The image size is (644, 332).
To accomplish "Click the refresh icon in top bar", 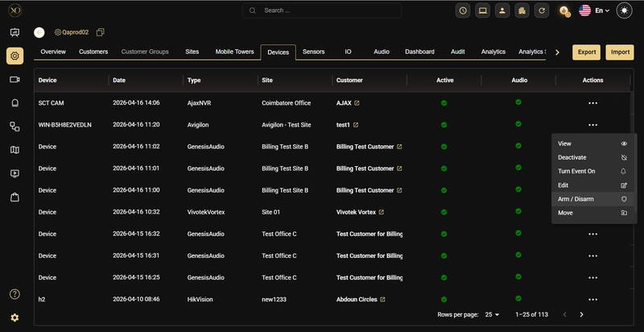I will coord(542,10).
